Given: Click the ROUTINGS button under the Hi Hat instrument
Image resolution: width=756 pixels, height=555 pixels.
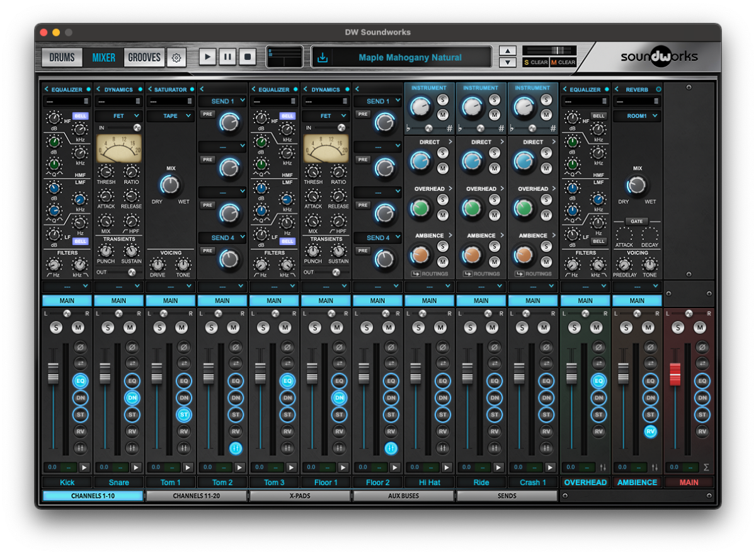Looking at the screenshot, I should click(429, 273).
